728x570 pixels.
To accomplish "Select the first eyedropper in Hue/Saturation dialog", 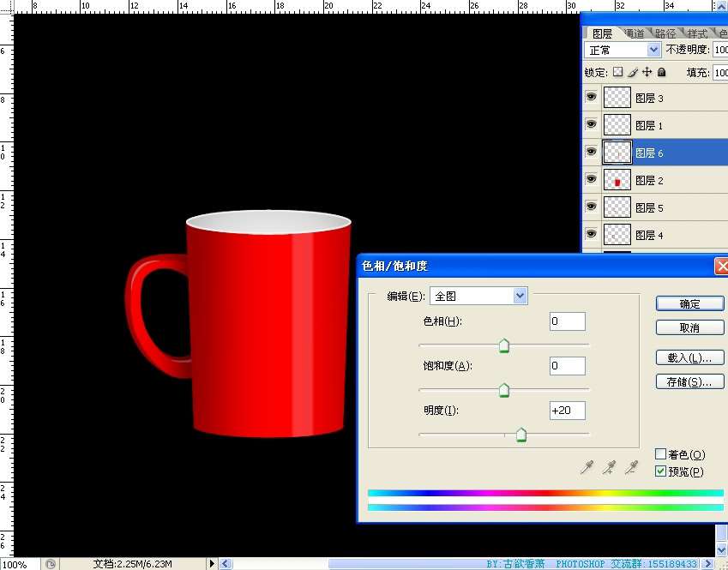I will coord(587,467).
